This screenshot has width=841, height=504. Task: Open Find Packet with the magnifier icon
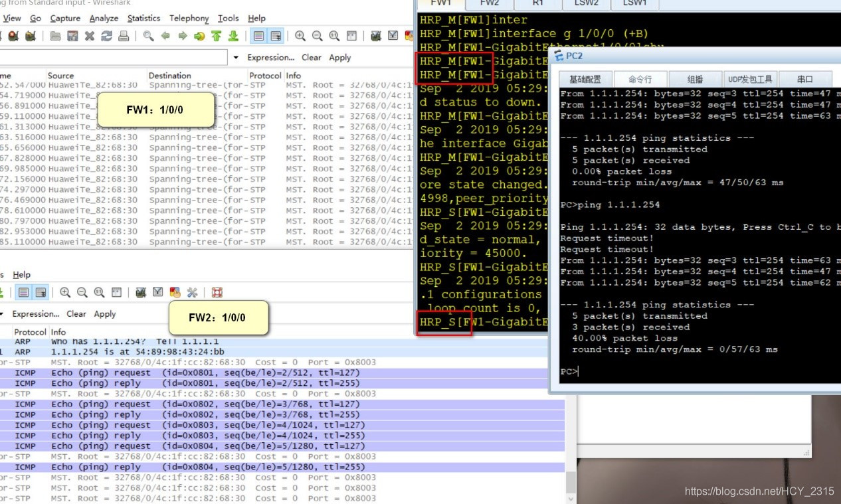click(148, 36)
